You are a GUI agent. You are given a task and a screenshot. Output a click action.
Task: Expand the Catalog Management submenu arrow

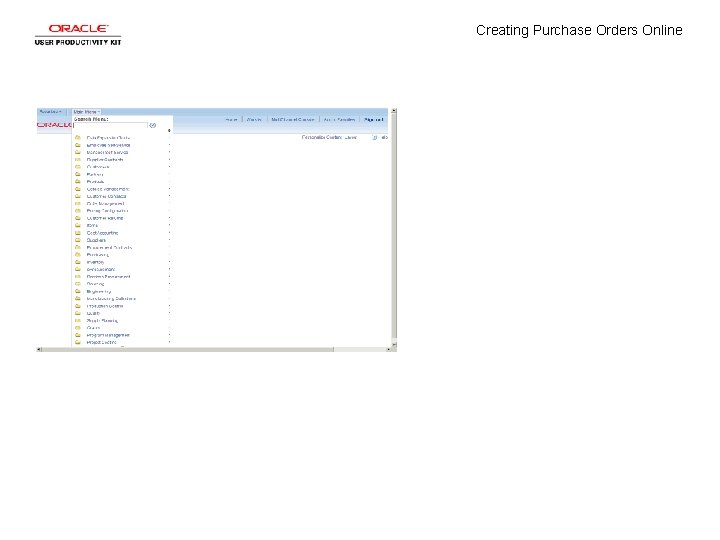[169, 189]
